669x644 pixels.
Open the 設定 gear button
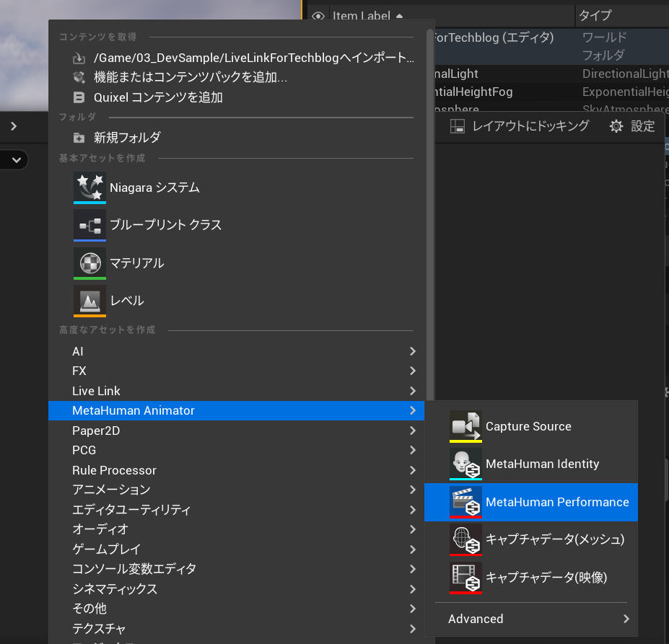pos(632,126)
